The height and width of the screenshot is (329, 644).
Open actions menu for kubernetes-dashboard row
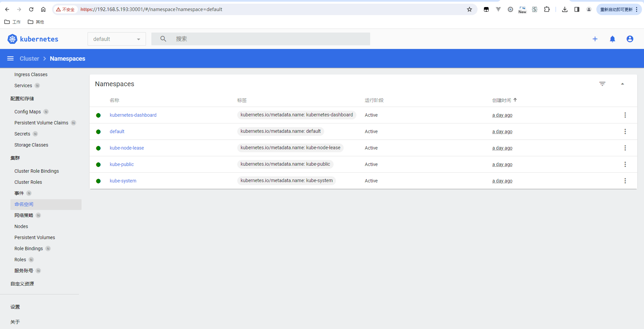[625, 115]
